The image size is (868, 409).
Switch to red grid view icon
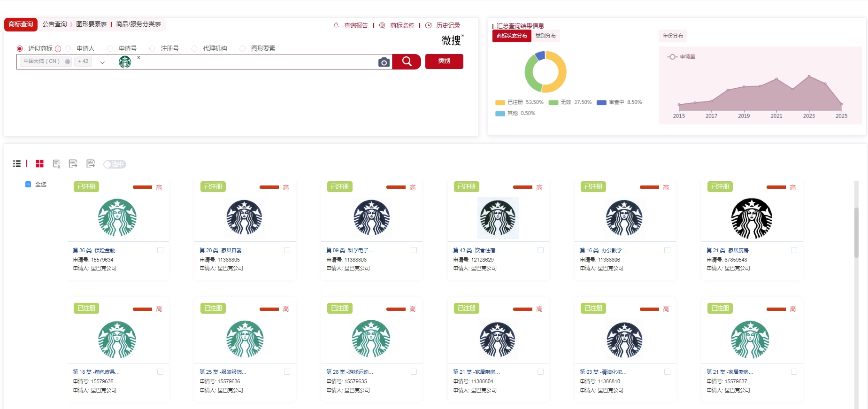40,163
